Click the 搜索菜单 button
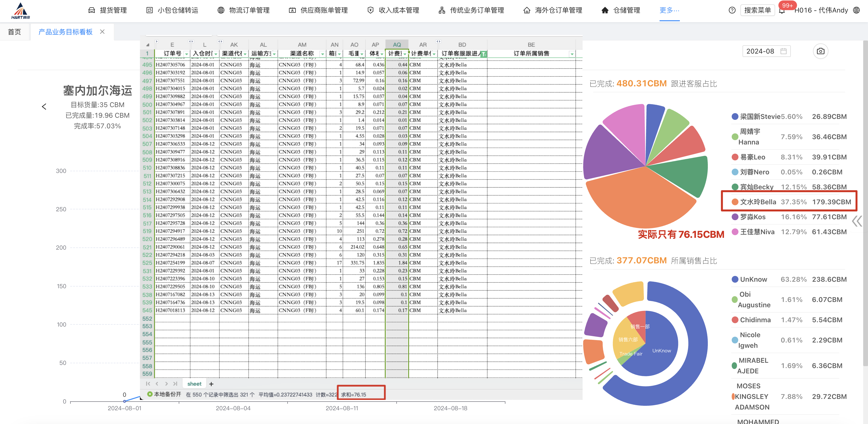The width and height of the screenshot is (868, 424). tap(757, 10)
